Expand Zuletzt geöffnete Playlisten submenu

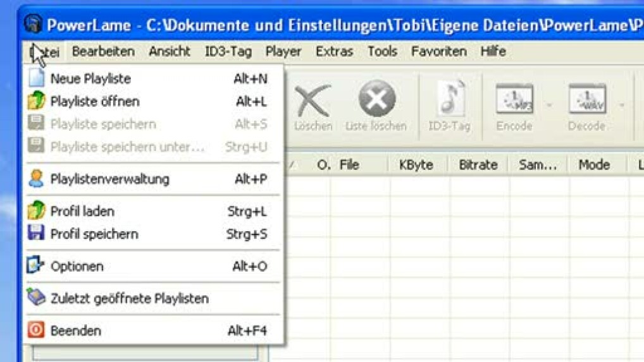pyautogui.click(x=129, y=299)
